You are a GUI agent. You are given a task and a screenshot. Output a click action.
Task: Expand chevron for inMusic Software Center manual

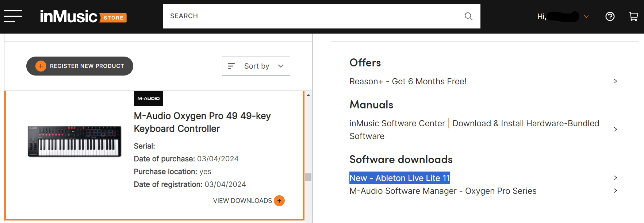pyautogui.click(x=616, y=129)
